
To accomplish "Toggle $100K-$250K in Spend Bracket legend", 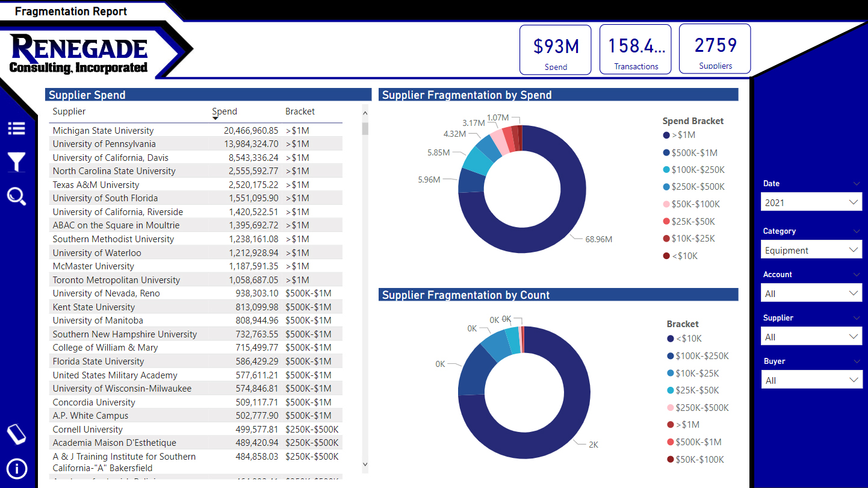I will coord(693,170).
